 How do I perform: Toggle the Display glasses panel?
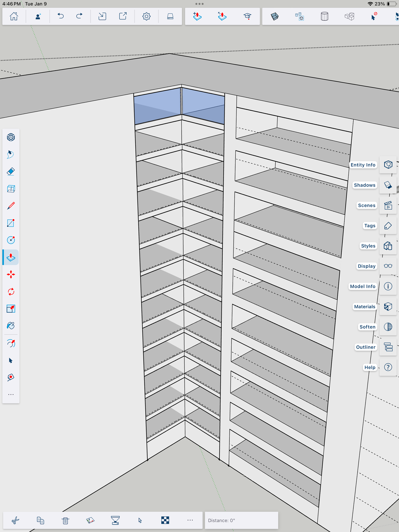point(388,266)
